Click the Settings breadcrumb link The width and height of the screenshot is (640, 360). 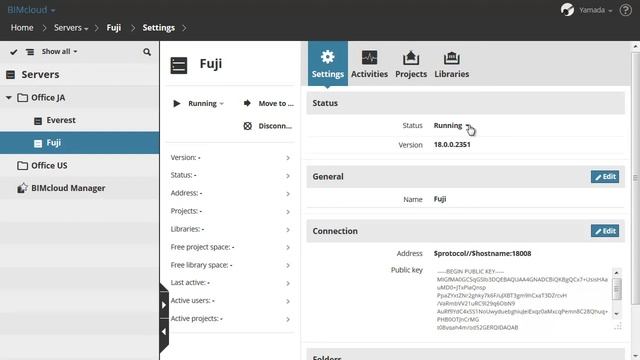click(x=158, y=28)
